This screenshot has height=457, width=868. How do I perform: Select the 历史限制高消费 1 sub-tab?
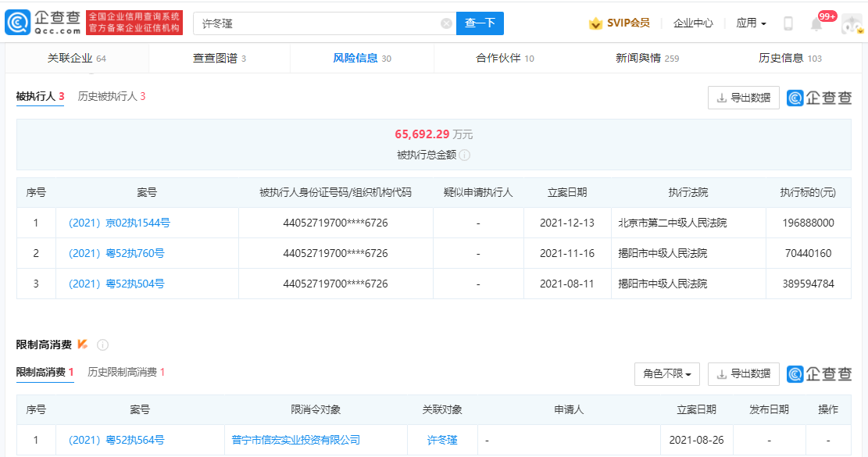pos(127,373)
